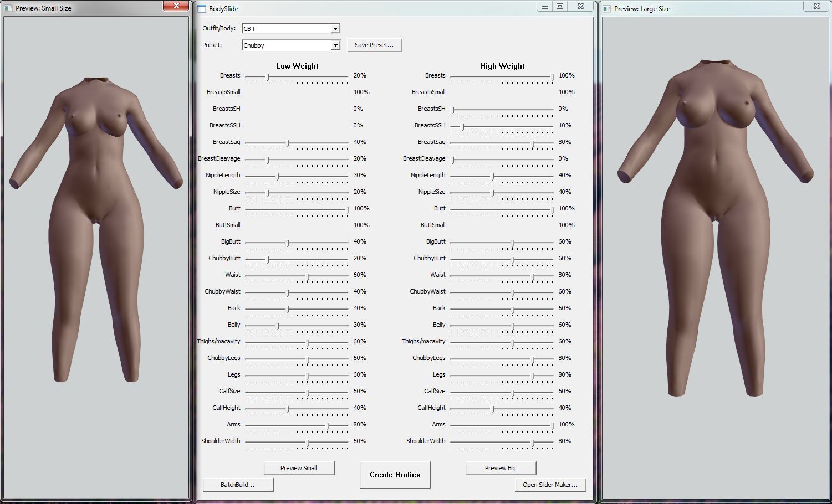Screen dimensions: 832x504
Task: Click the High Weight Breasts slider
Action: click(x=502, y=78)
